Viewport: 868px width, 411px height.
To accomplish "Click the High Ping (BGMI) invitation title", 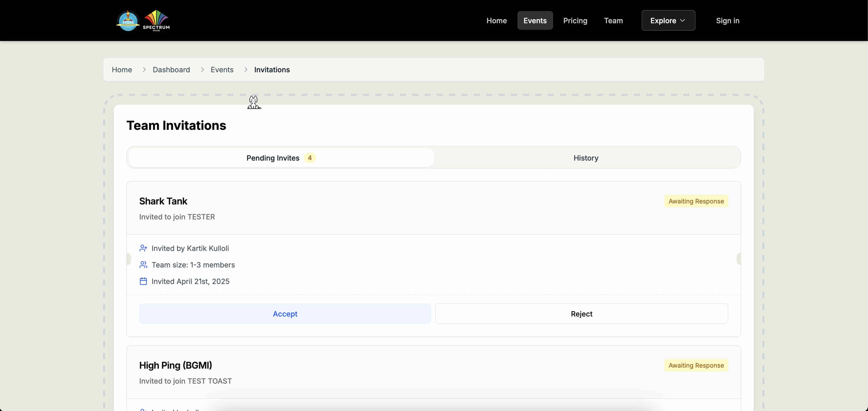I will click(x=176, y=365).
